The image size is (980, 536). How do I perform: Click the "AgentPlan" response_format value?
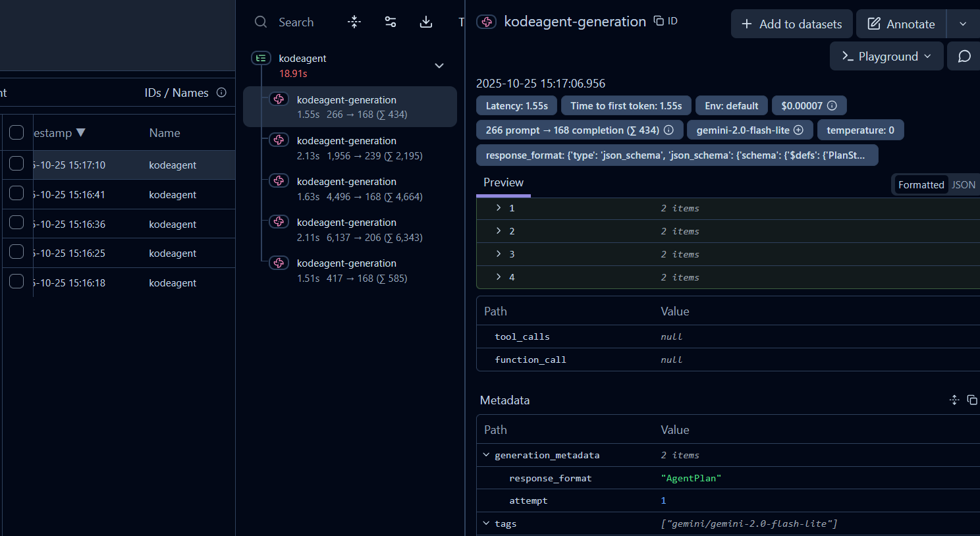tap(691, 478)
